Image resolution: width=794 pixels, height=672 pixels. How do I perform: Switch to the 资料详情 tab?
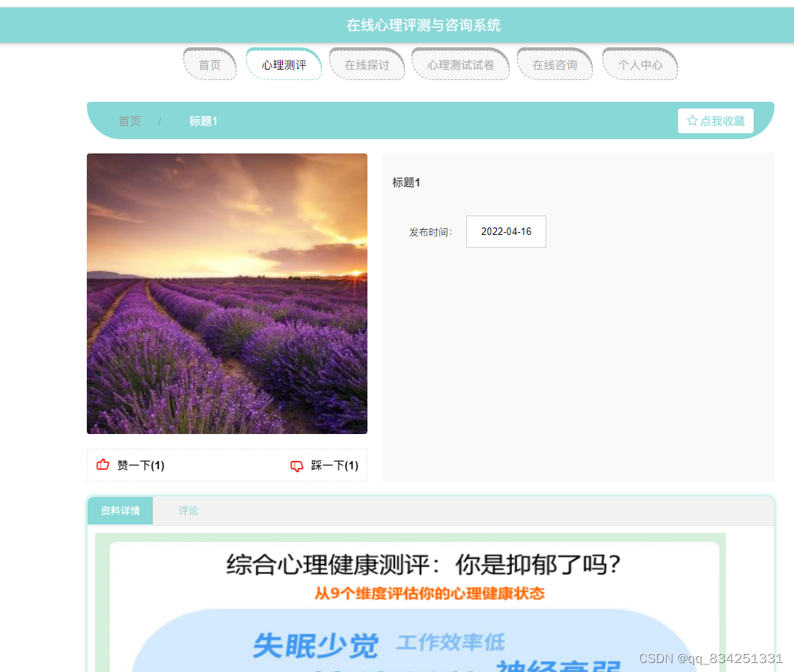click(x=120, y=510)
